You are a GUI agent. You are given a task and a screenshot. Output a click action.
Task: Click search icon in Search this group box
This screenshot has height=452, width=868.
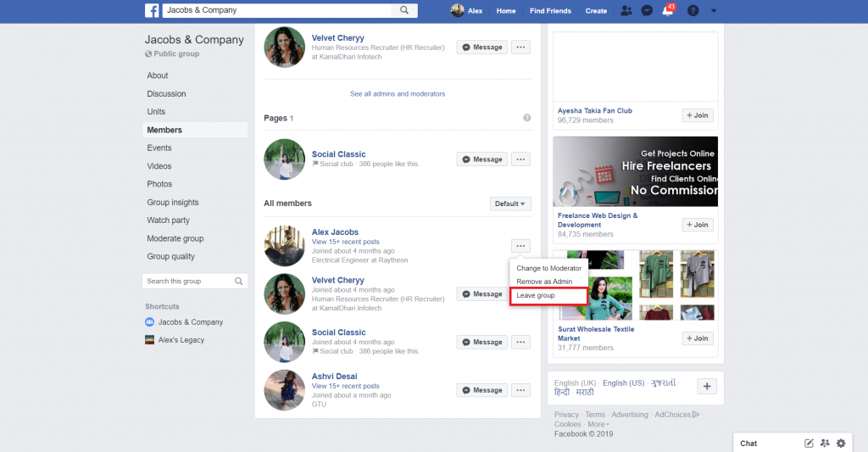[x=238, y=282]
